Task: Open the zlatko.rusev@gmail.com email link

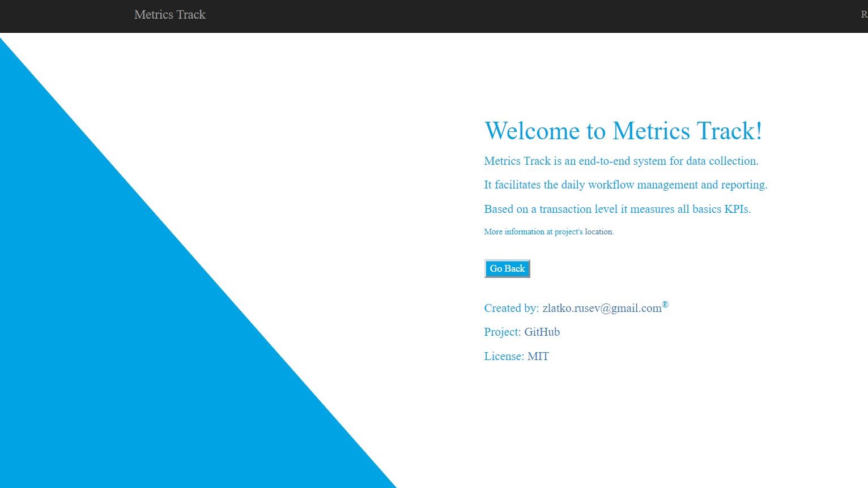Action: [602, 308]
